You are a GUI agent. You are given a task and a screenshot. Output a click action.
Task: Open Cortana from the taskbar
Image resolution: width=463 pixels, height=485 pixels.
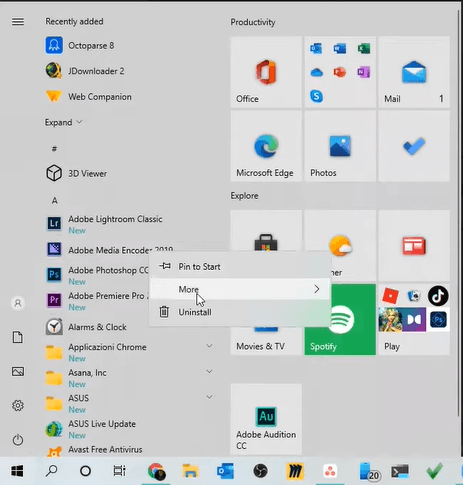click(85, 471)
